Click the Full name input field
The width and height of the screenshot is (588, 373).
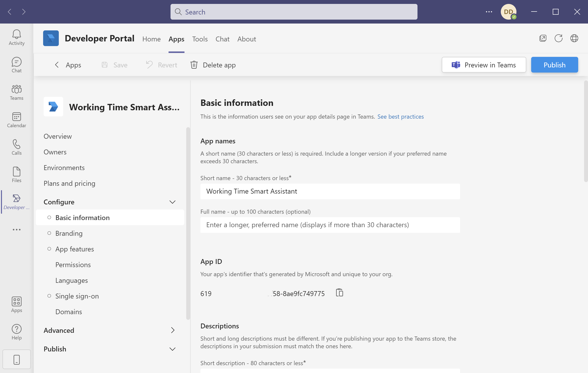(x=330, y=225)
